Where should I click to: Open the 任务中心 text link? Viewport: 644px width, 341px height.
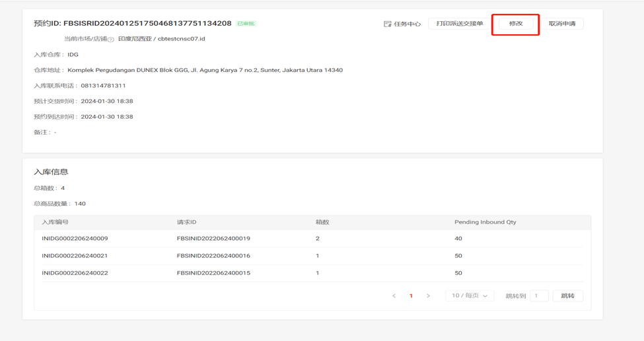tap(407, 24)
